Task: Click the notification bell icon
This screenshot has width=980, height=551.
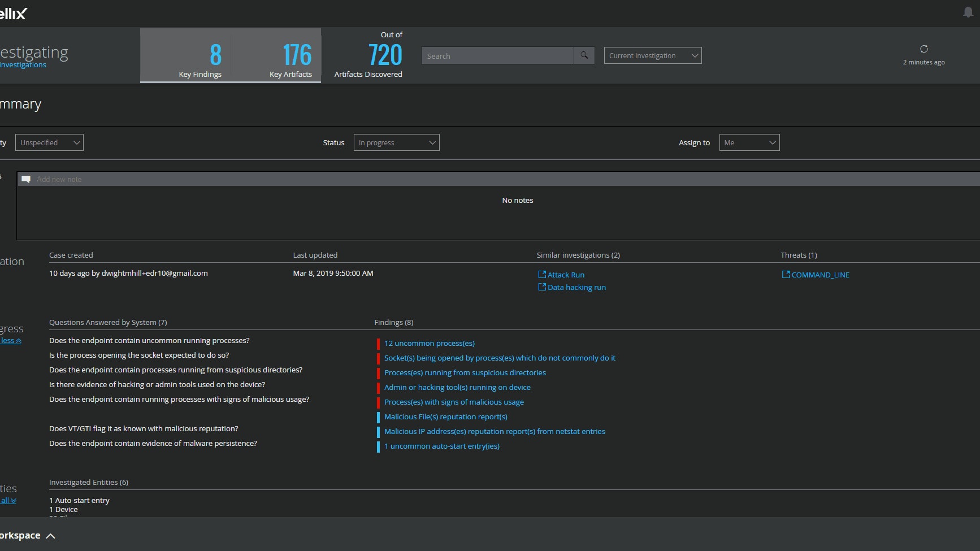Action: [968, 12]
